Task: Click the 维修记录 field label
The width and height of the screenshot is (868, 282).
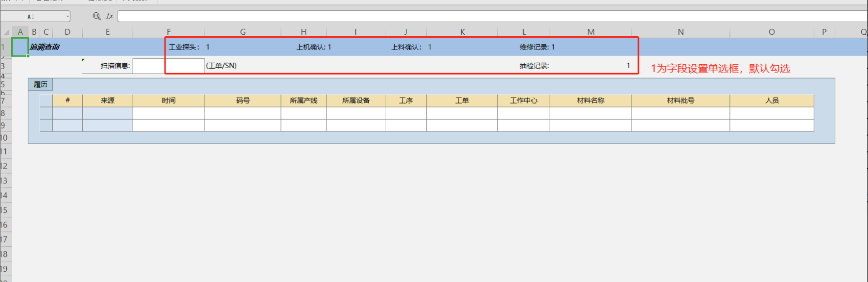Action: [x=534, y=47]
